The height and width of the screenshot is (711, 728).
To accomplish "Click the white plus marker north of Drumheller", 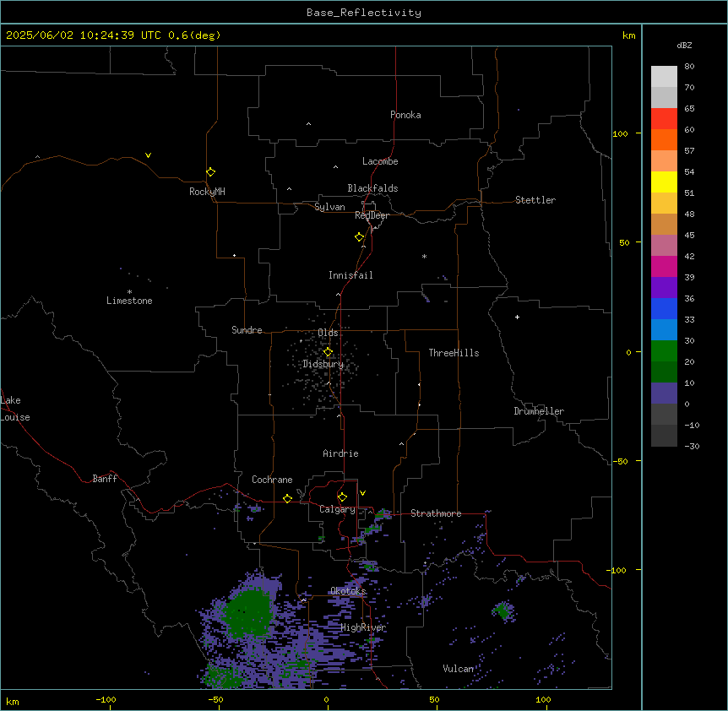I will [517, 317].
